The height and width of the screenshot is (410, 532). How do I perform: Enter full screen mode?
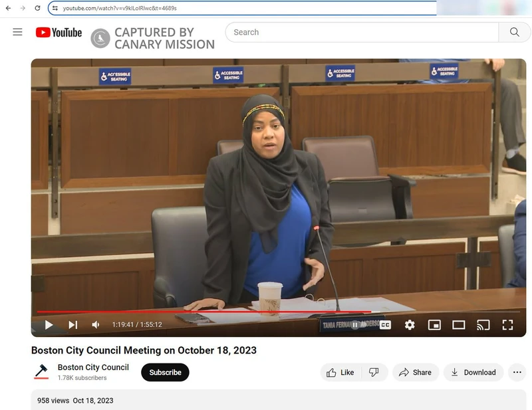click(x=507, y=325)
